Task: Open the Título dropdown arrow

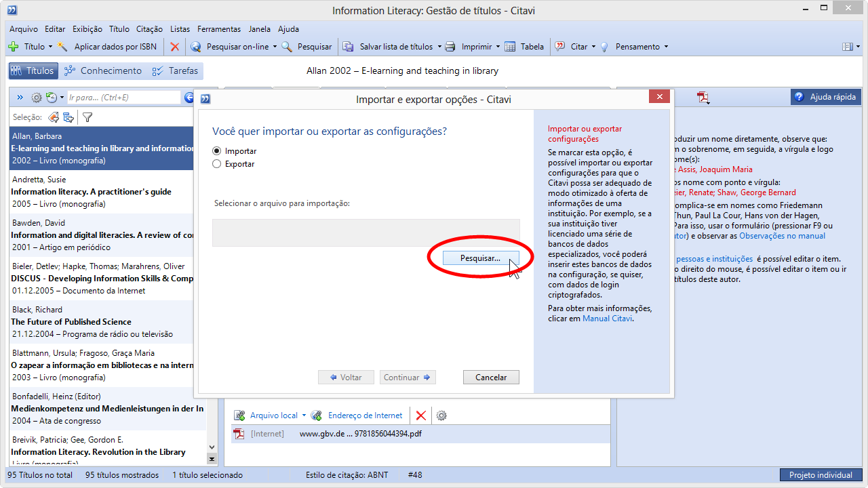Action: pyautogui.click(x=50, y=47)
